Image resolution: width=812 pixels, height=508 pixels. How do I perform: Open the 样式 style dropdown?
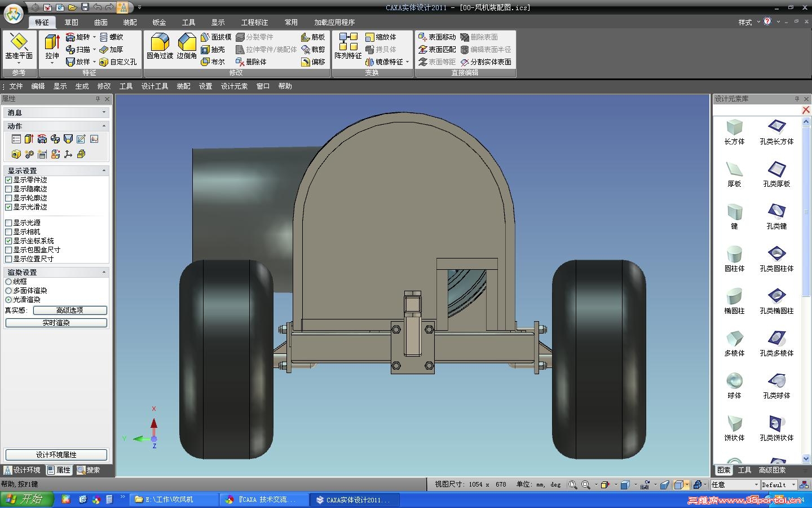click(749, 22)
